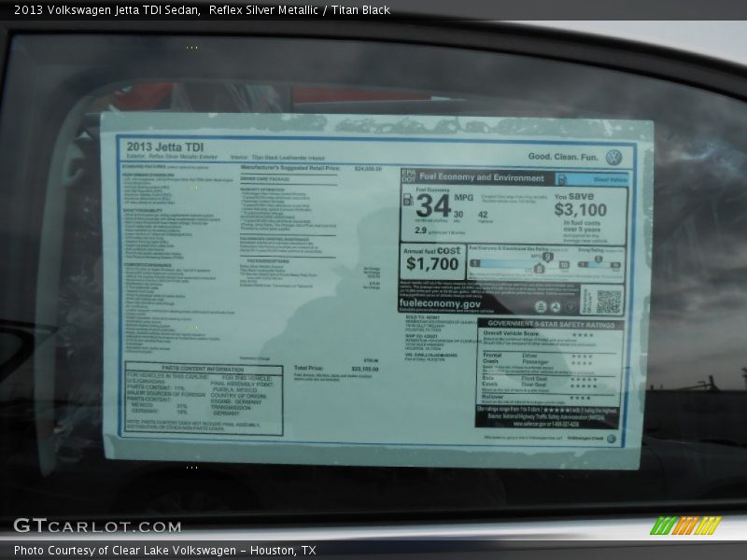This screenshot has width=747, height=560.
Task: Click the '$1,700' annual fuel cost
Action: click(x=432, y=263)
